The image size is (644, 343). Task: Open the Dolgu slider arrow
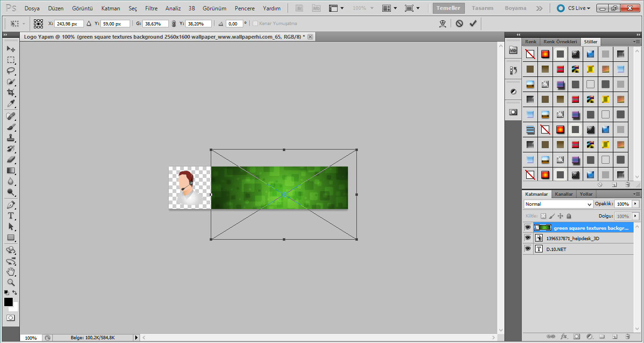pyautogui.click(x=636, y=216)
